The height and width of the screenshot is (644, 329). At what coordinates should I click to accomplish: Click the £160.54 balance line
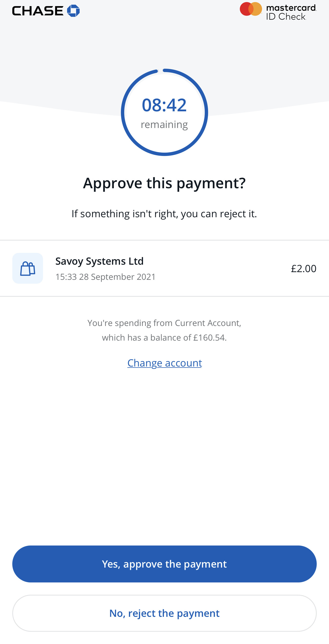164,338
